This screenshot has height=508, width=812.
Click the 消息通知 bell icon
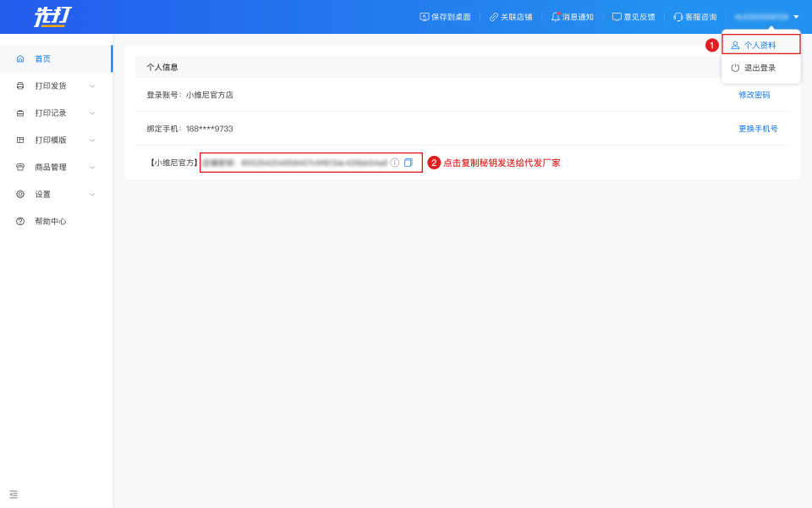point(556,17)
